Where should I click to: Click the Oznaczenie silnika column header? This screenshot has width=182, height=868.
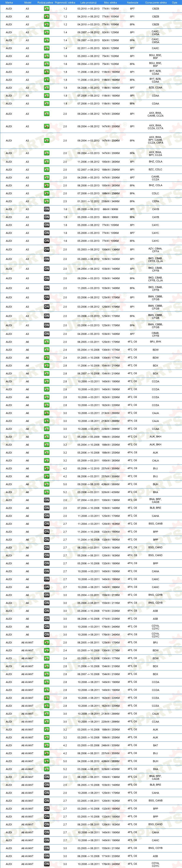coord(156,2)
